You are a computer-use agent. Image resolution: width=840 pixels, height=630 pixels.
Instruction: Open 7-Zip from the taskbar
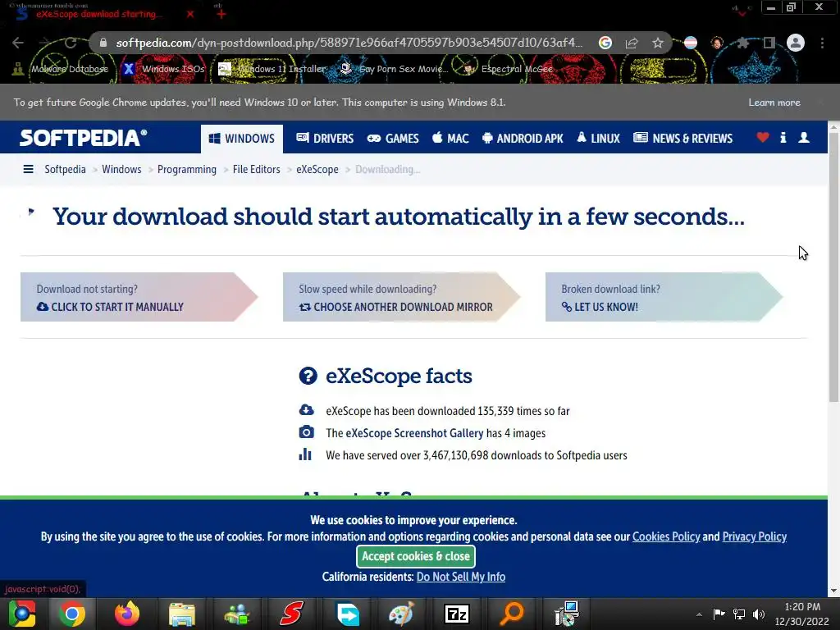coord(457,614)
